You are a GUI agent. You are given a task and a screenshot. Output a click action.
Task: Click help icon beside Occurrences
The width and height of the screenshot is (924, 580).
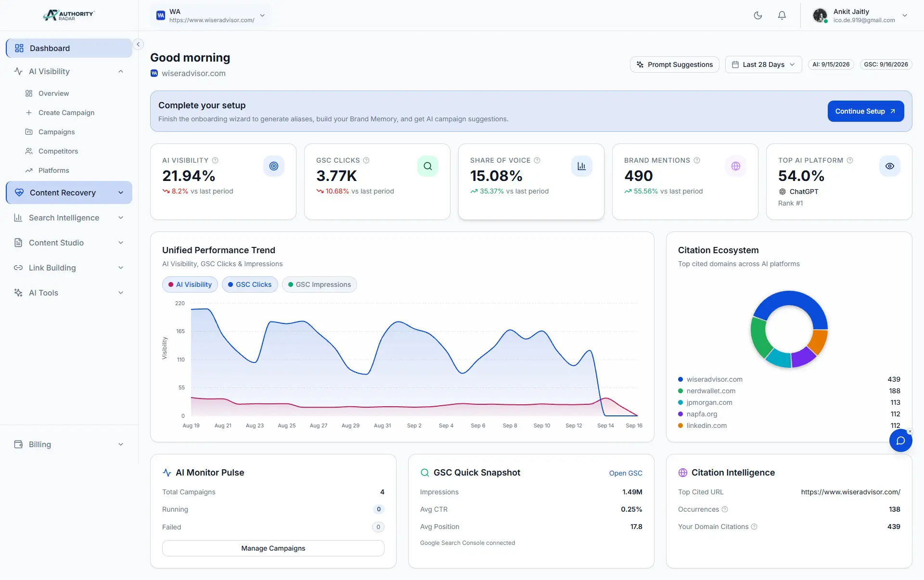pyautogui.click(x=725, y=509)
